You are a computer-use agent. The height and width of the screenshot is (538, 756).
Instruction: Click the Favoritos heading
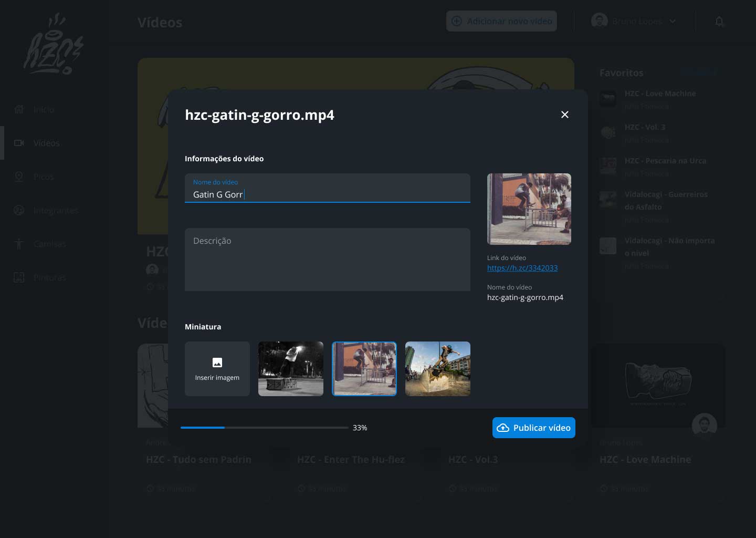point(621,73)
